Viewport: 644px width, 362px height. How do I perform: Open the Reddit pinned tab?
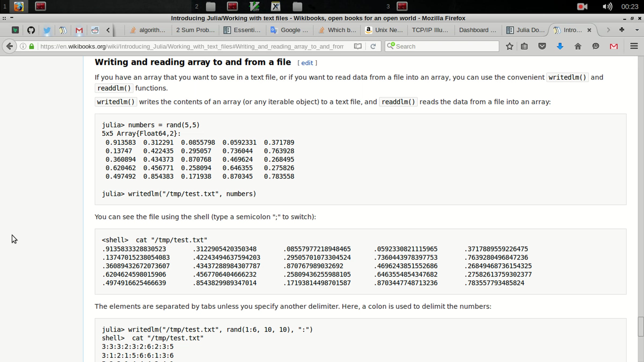point(95,30)
